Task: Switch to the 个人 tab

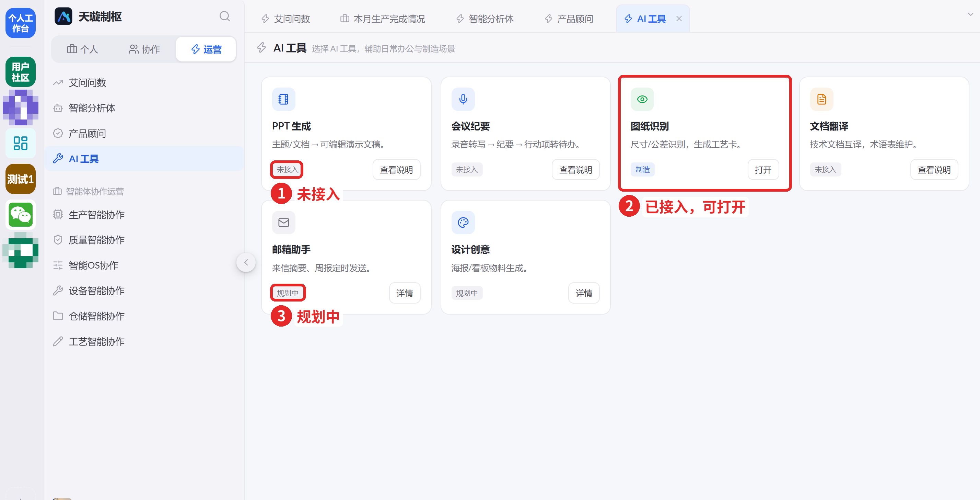Action: [83, 49]
